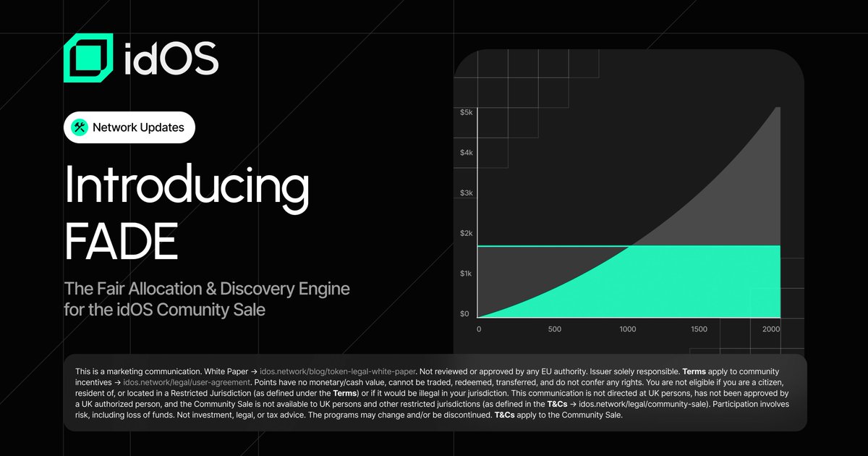The height and width of the screenshot is (456, 868).
Task: Click the $0 label at the chart origin
Action: [x=464, y=313]
